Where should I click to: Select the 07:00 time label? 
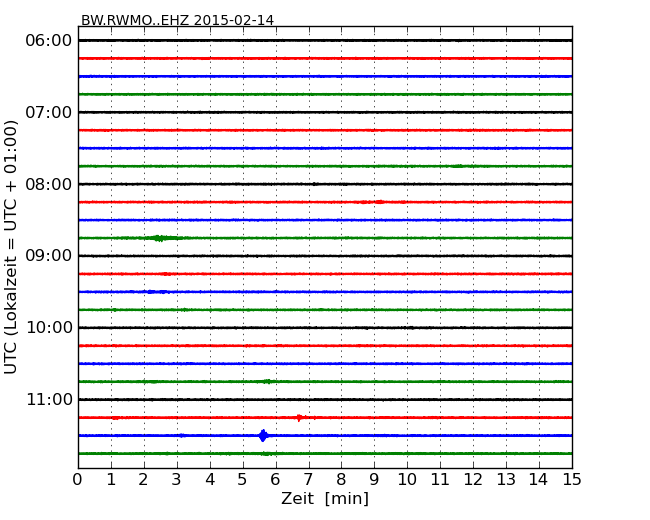click(49, 112)
